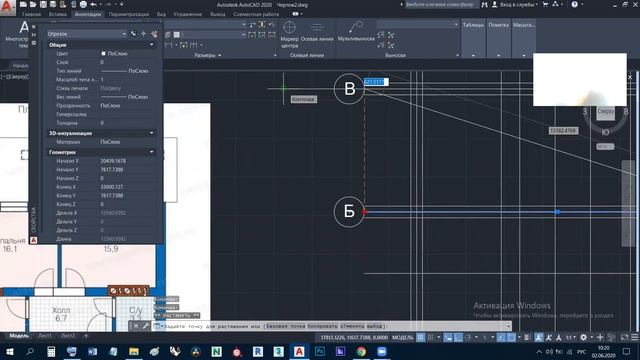Screen dimensions: 640x360
Task: Open the Лист1 layout tab
Action: pos(45,336)
